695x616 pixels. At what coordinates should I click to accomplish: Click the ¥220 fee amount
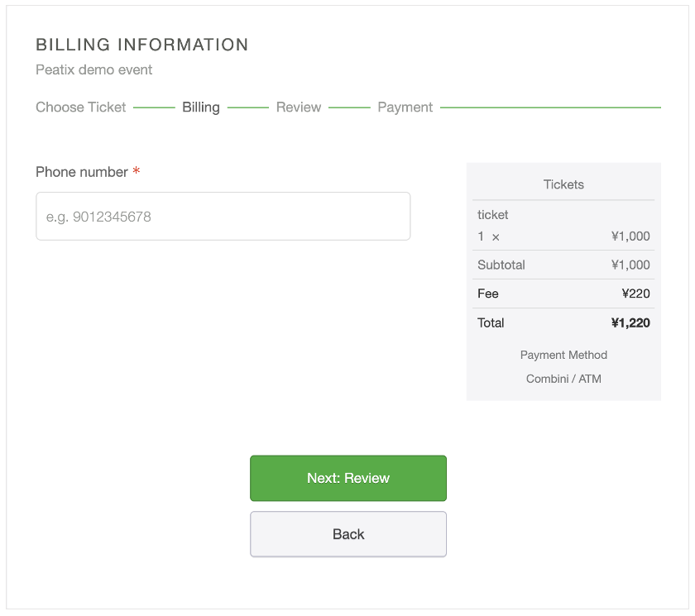pyautogui.click(x=635, y=294)
